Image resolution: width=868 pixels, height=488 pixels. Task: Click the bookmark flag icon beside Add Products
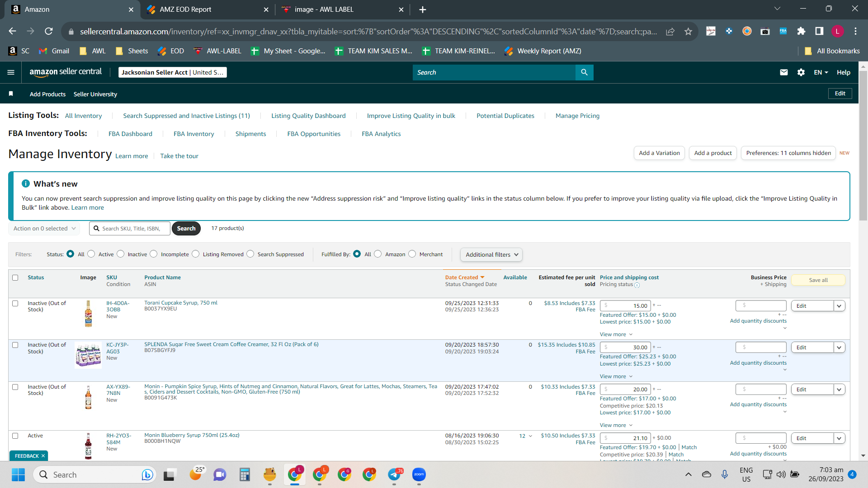coord(11,94)
